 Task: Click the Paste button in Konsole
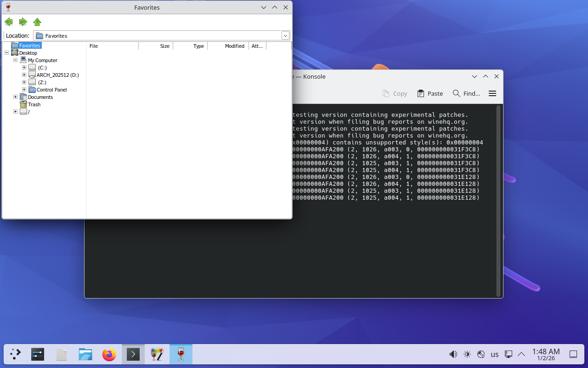pyautogui.click(x=430, y=93)
